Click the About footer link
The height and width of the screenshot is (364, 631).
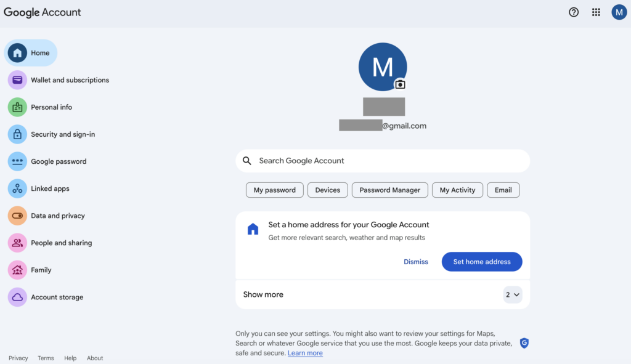tap(95, 358)
